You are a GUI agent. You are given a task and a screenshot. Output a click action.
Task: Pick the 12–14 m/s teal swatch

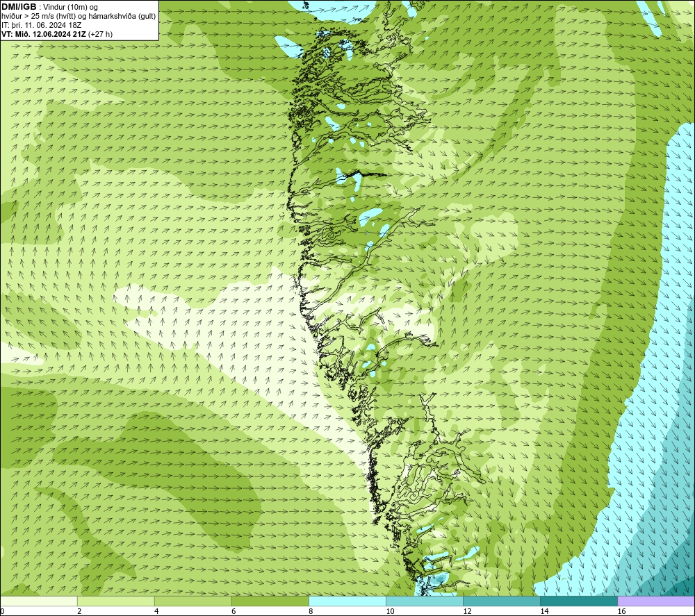(x=502, y=601)
